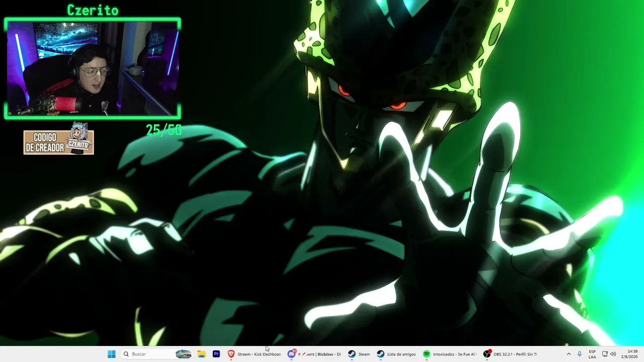Click the microphone tray icon

pyautogui.click(x=580, y=354)
